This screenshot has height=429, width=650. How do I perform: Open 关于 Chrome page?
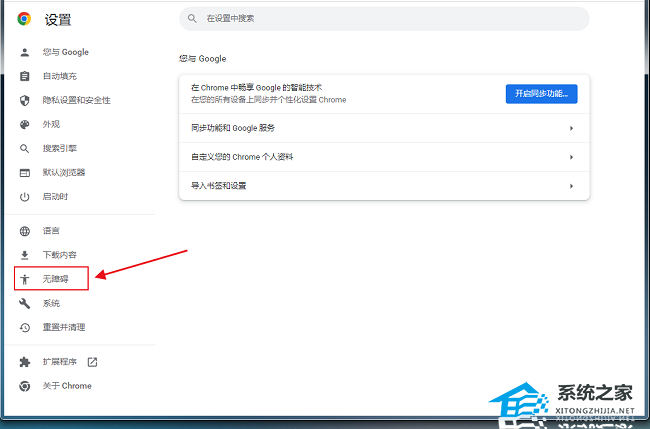point(67,386)
